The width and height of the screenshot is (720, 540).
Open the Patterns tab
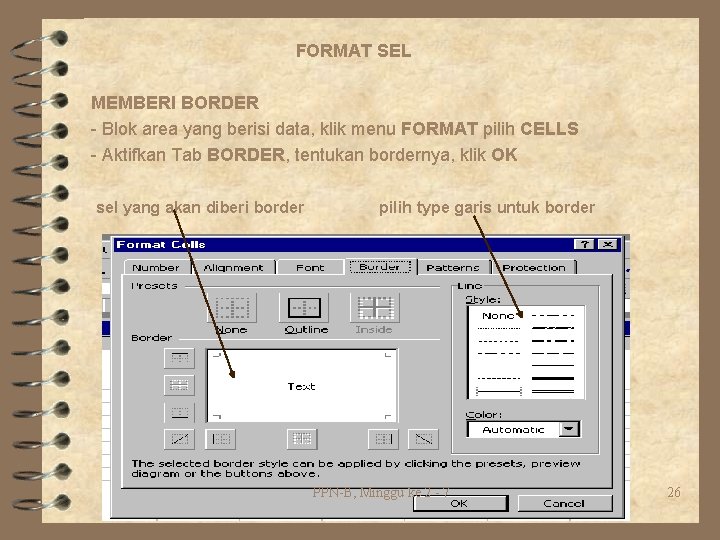453,267
